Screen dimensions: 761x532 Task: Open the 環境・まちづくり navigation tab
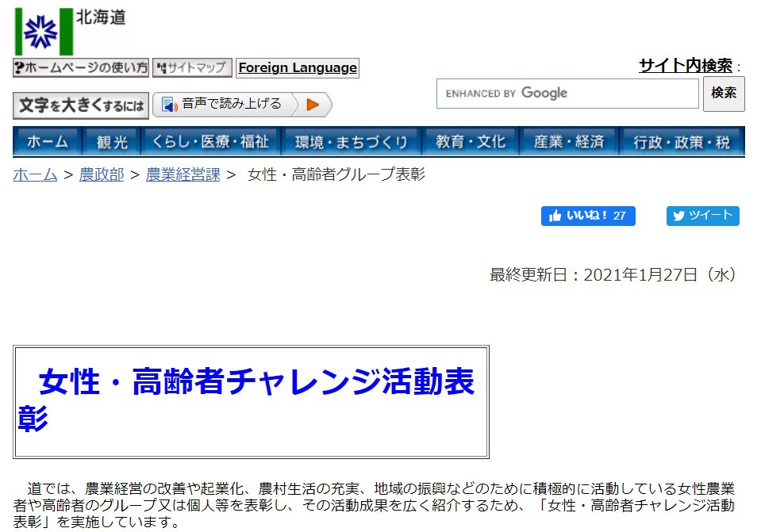(x=352, y=142)
